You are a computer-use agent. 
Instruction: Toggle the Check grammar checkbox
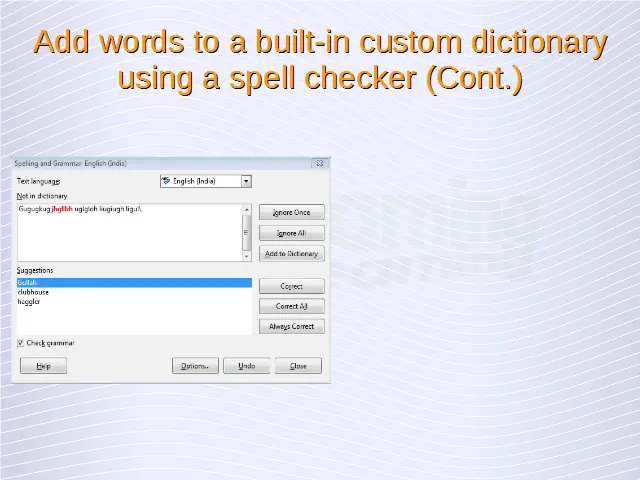click(21, 343)
